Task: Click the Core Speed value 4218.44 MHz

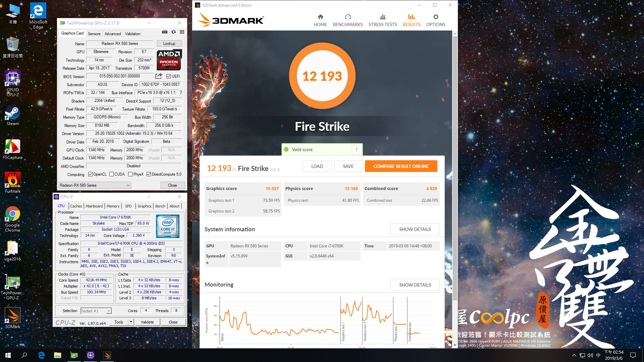Action: click(x=96, y=280)
